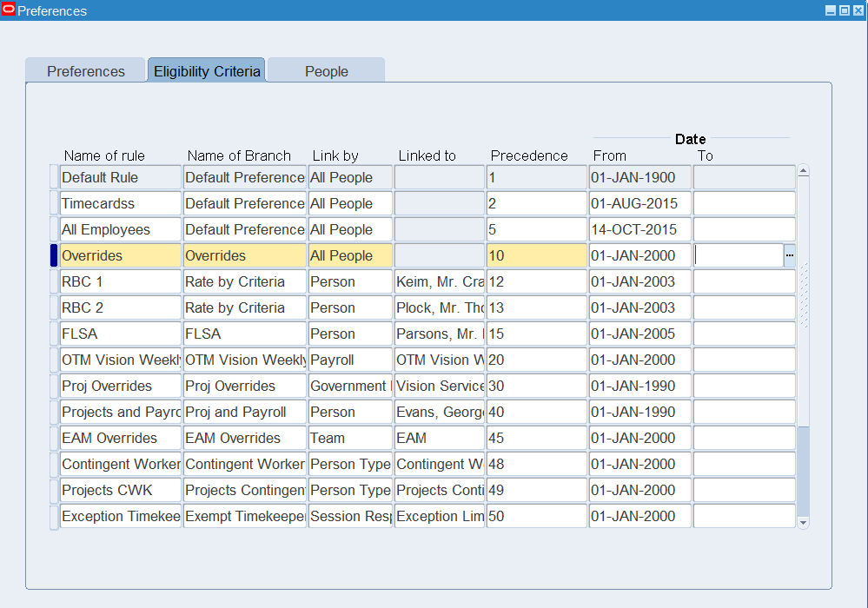
Task: Click the OTM Vision Weekly rule name field
Action: (121, 360)
